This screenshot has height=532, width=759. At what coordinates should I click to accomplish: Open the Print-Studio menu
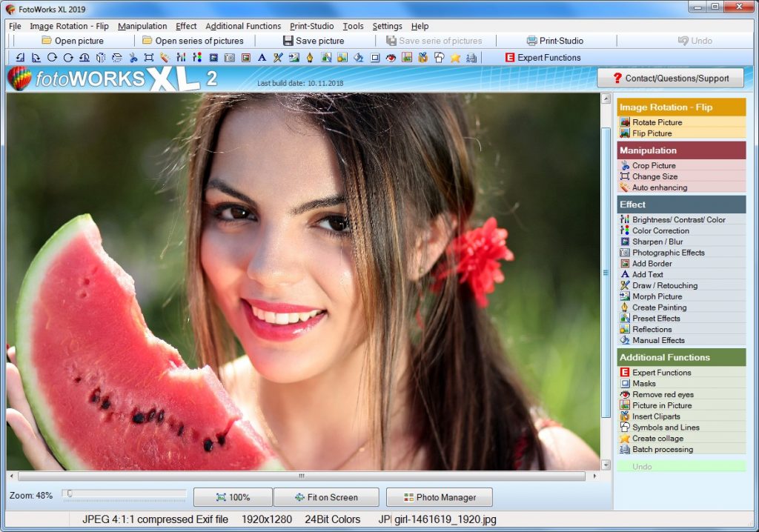tap(311, 26)
